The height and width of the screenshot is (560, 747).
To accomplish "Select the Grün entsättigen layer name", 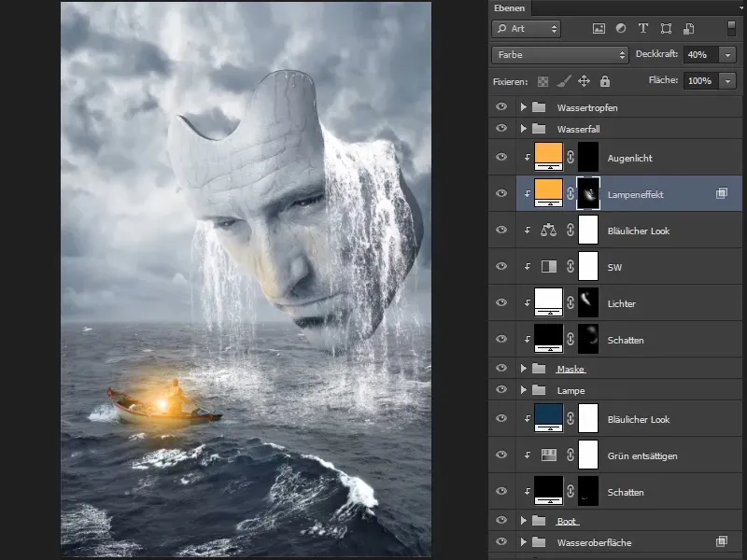I will pyautogui.click(x=641, y=455).
